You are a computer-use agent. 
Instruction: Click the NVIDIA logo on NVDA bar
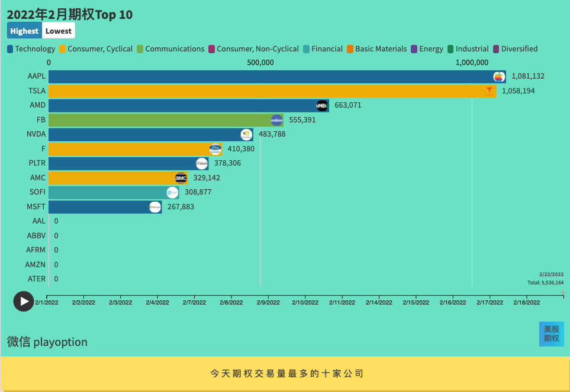point(246,135)
